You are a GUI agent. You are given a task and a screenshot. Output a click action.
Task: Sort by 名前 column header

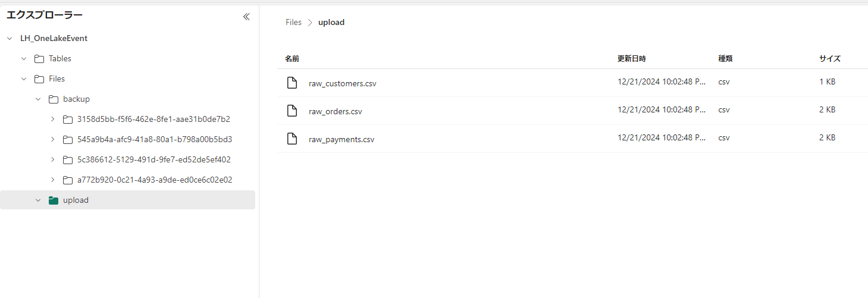pos(292,59)
